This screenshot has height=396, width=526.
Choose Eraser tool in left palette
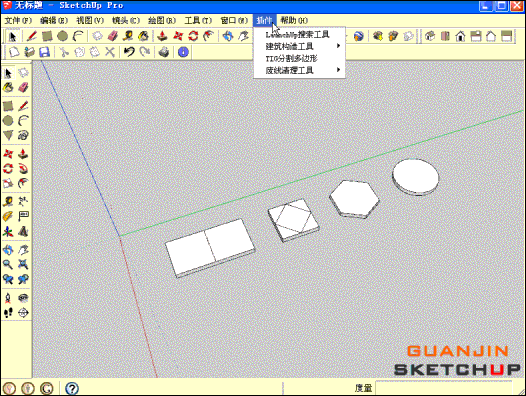click(x=23, y=87)
